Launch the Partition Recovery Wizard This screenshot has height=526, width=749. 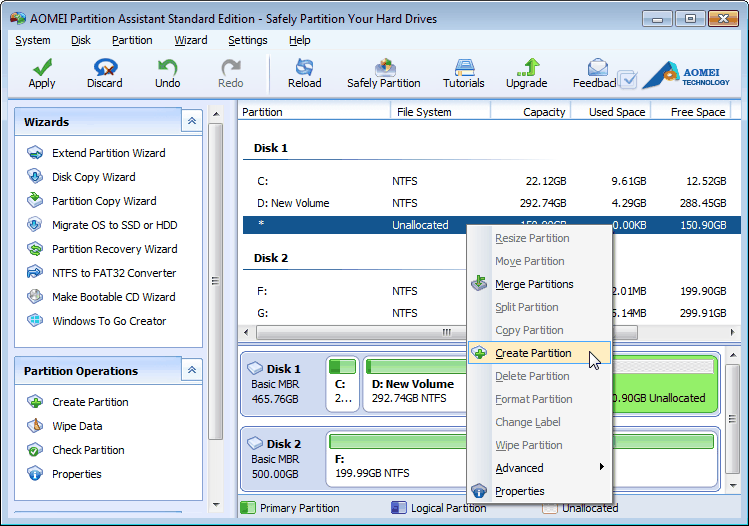(x=115, y=249)
